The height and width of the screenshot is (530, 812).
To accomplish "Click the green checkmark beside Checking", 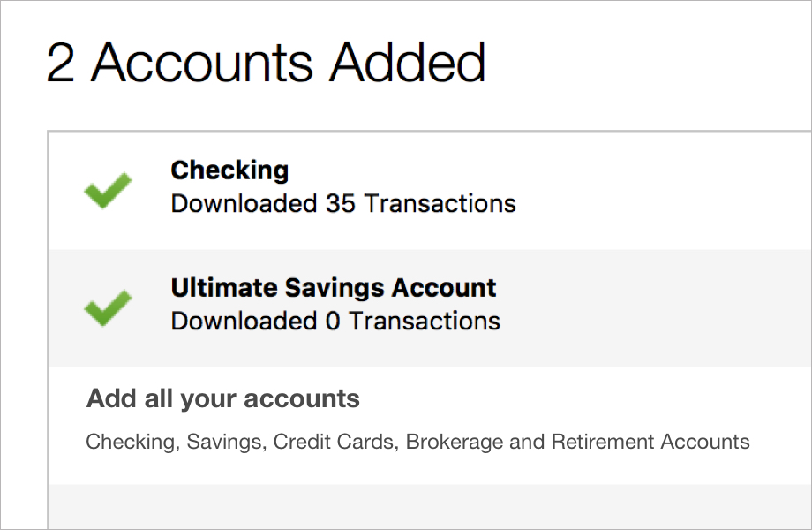I will pyautogui.click(x=107, y=190).
